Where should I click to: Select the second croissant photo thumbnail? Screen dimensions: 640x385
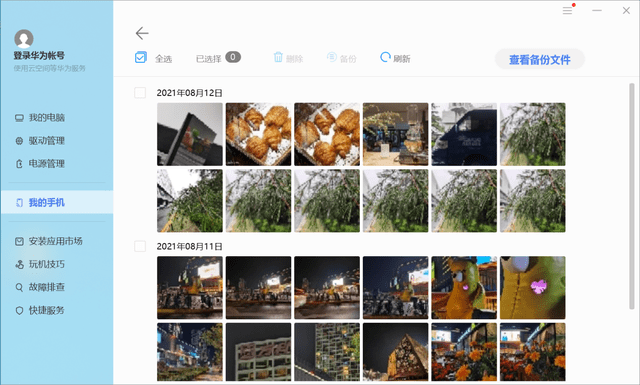[x=327, y=134]
